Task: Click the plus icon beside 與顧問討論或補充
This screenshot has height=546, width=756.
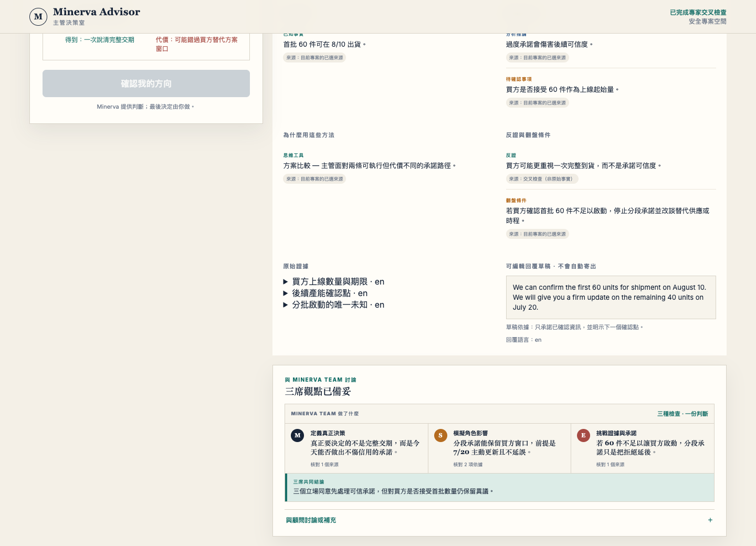Action: pyautogui.click(x=710, y=520)
